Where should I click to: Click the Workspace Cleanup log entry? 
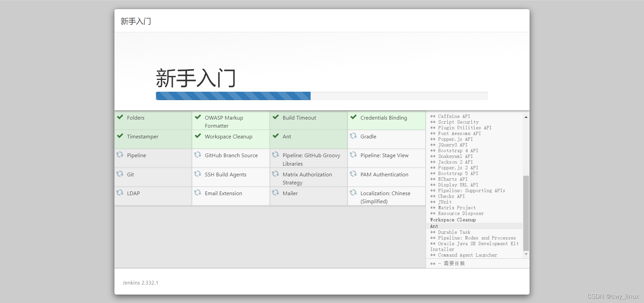pyautogui.click(x=453, y=220)
